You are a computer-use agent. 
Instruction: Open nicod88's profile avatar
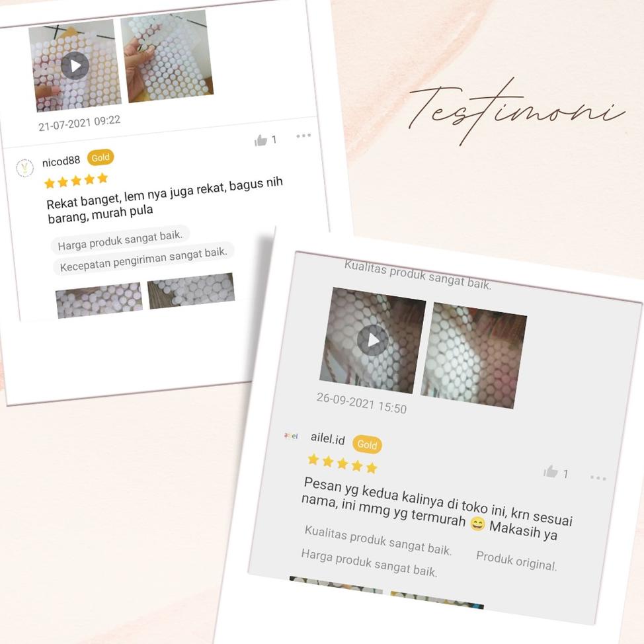(x=24, y=168)
